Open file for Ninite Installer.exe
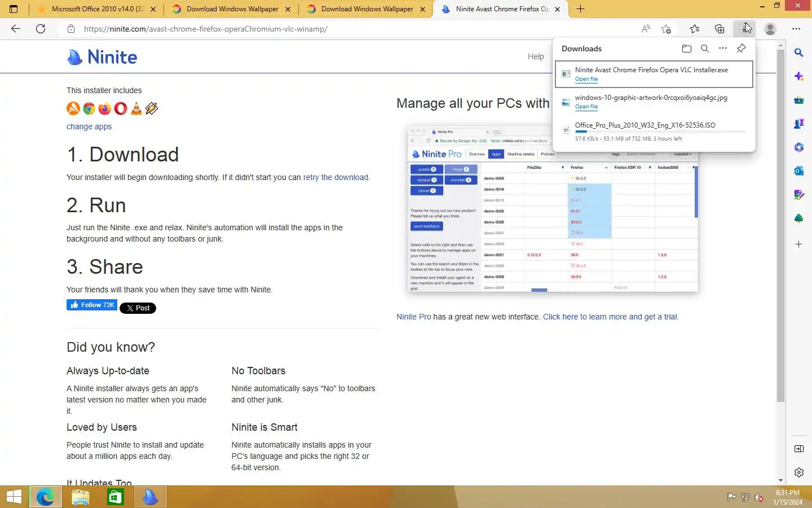Screen dimensions: 812x508 coord(586,79)
